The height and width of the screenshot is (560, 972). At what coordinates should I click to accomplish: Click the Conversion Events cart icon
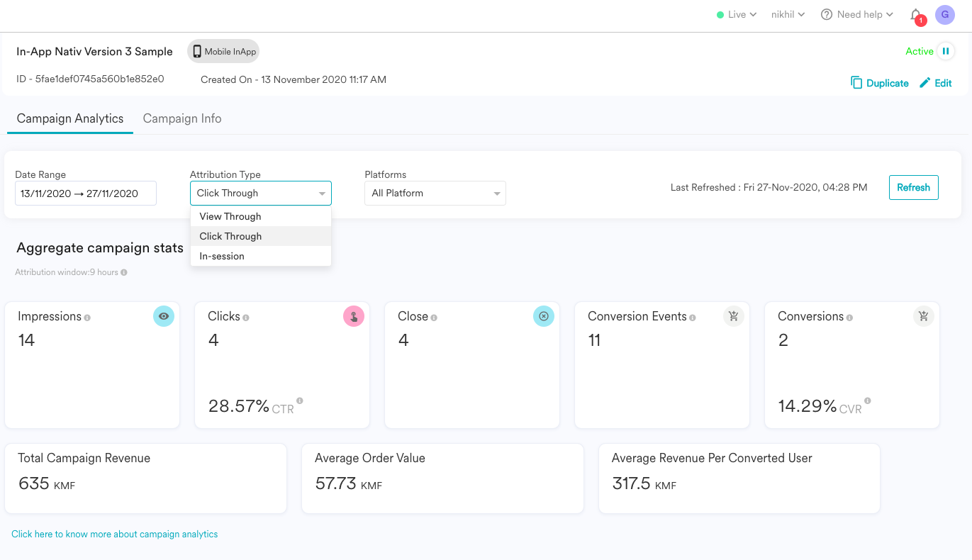point(734,316)
